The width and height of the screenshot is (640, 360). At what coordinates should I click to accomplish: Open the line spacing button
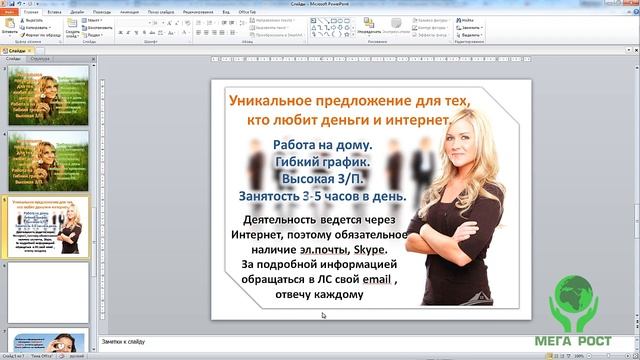(x=242, y=23)
